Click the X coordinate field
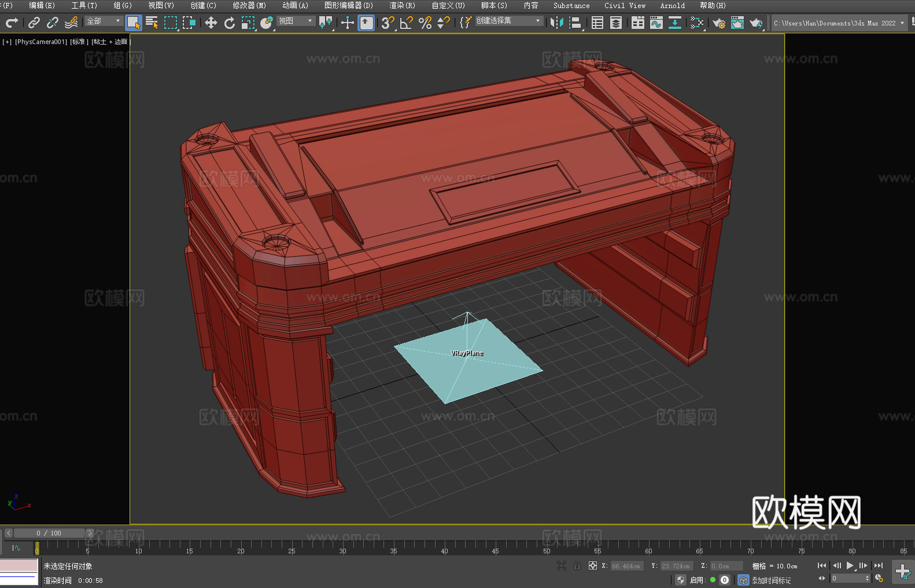Image resolution: width=915 pixels, height=588 pixels. 627,566
